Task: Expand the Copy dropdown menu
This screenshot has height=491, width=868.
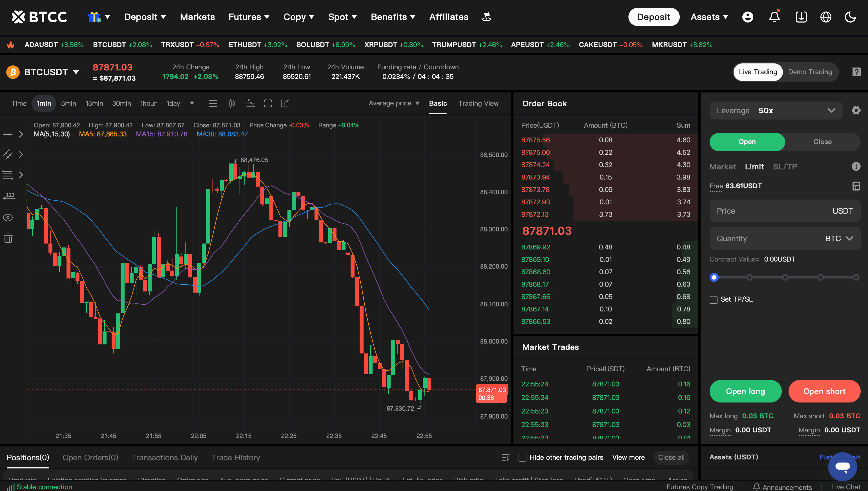Action: [x=299, y=17]
